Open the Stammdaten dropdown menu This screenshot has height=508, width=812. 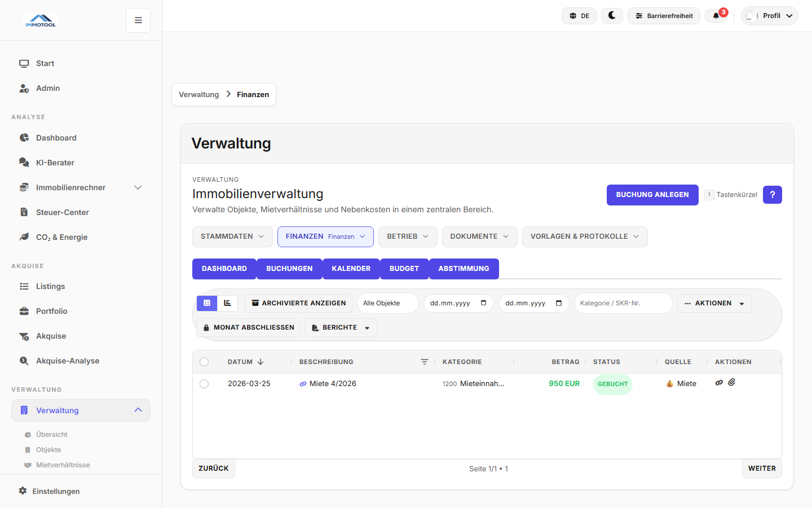coord(232,237)
